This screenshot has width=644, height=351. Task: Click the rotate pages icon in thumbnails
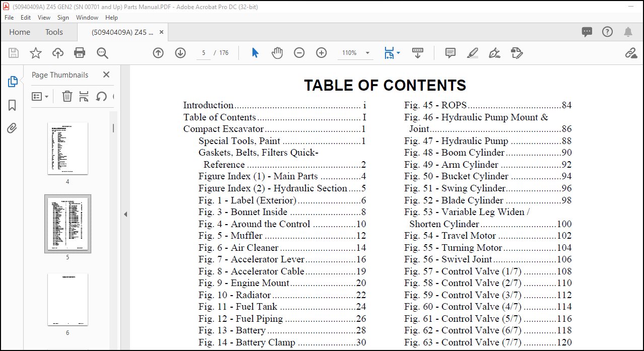pos(101,96)
